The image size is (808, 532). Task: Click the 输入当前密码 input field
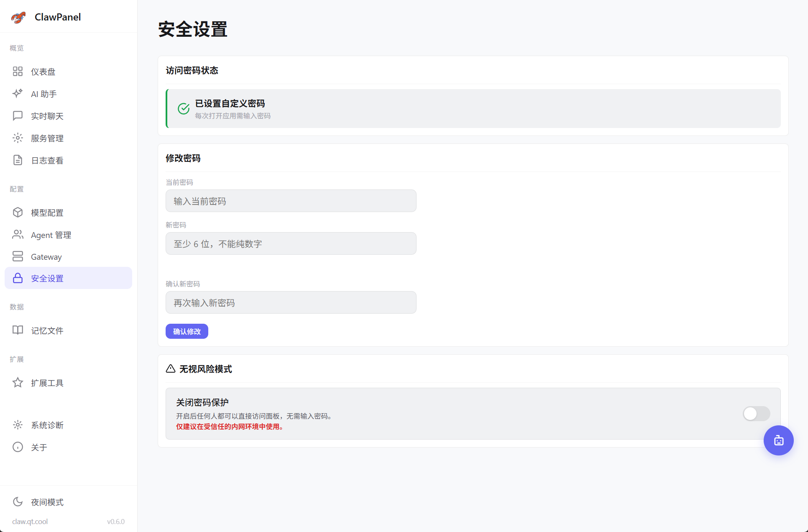coord(291,201)
